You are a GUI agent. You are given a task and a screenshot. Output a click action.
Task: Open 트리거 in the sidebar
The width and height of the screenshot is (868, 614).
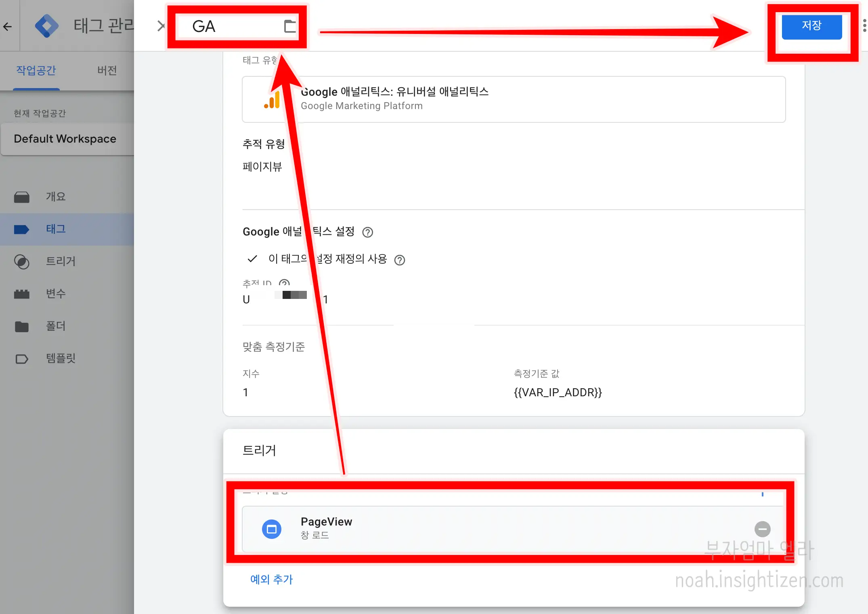click(x=61, y=261)
